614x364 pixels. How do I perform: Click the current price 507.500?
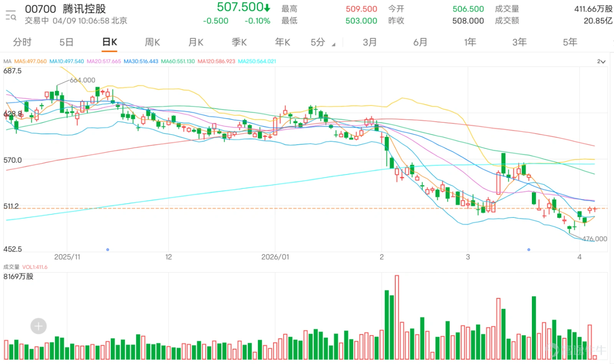(x=240, y=7)
